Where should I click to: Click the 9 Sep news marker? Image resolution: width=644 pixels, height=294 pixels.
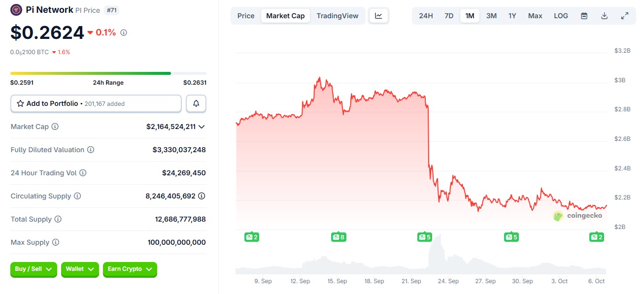252,237
